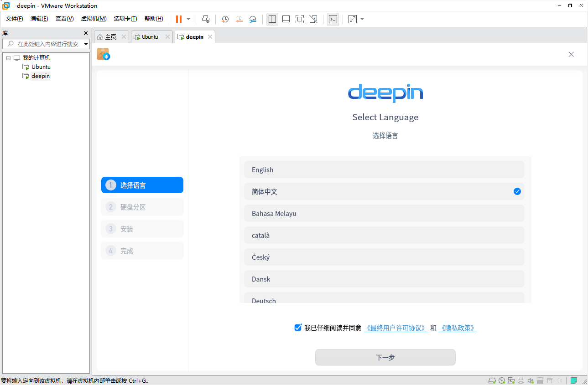The height and width of the screenshot is (385, 588).
Task: Click step 3 安装 in the installer sidebar
Action: (142, 229)
